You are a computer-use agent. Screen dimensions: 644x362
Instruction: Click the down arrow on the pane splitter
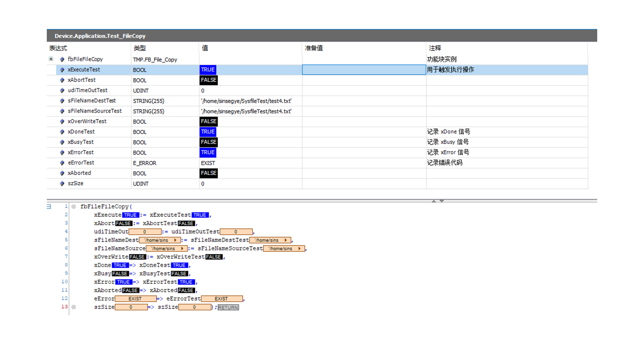point(442,201)
